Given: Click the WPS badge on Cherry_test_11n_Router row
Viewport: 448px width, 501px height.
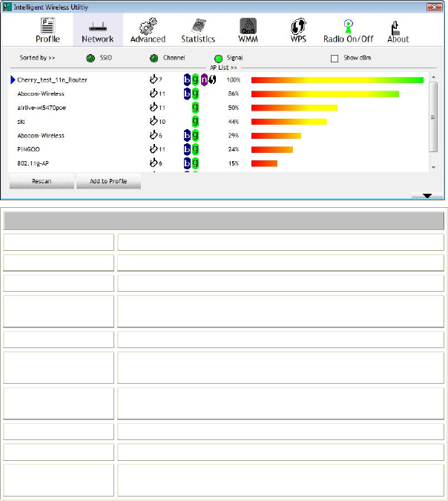Looking at the screenshot, I should pos(212,79).
